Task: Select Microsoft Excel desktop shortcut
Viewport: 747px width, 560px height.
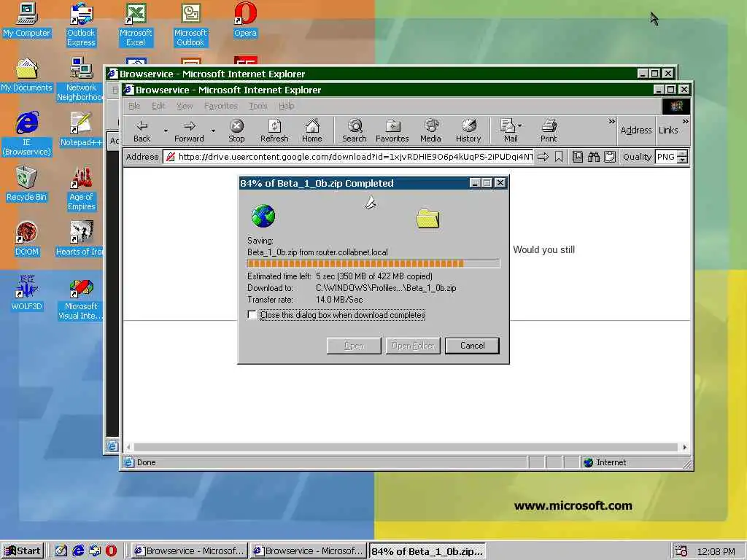Action: [136, 24]
